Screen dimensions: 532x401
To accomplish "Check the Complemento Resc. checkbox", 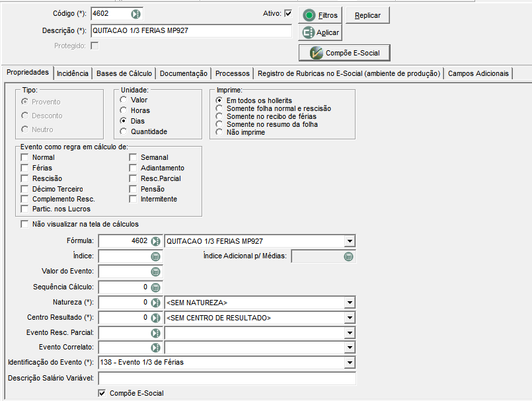I will point(24,199).
